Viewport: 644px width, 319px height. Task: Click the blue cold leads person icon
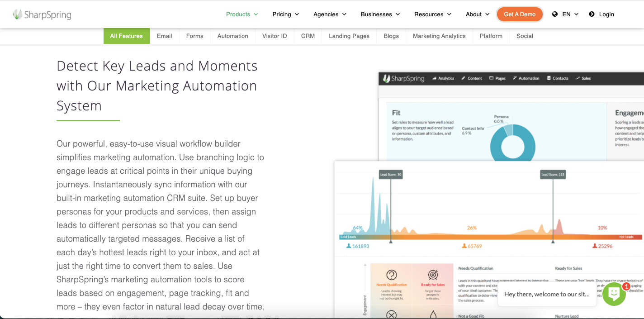349,246
